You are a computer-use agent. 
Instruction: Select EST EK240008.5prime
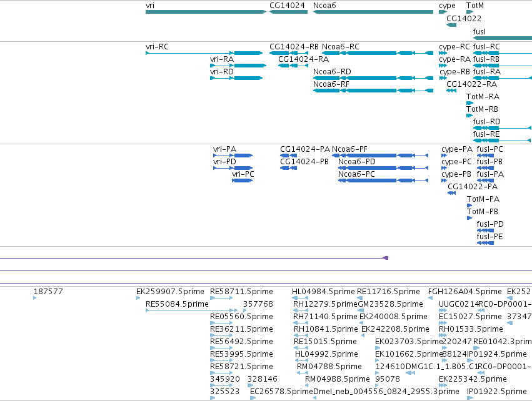tap(362, 323)
